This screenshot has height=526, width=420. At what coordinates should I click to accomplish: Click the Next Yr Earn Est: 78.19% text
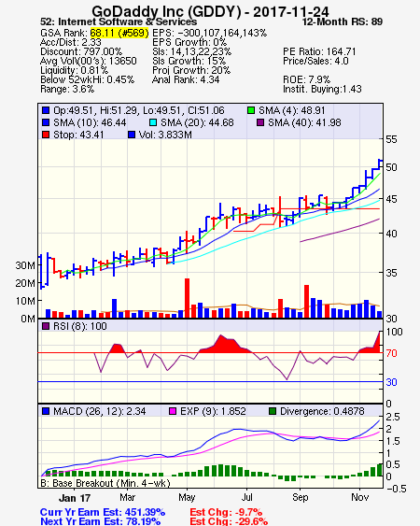coord(100,521)
